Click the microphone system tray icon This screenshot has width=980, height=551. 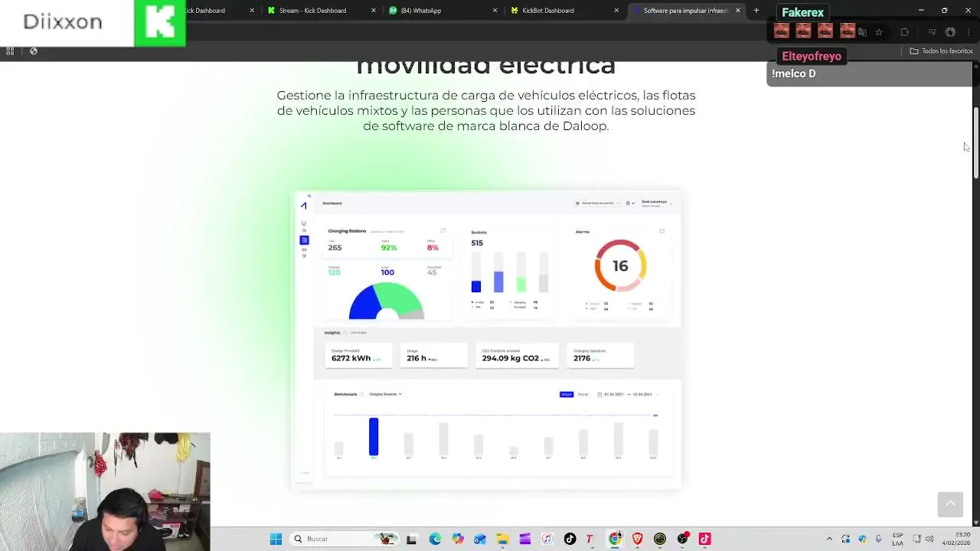878,539
